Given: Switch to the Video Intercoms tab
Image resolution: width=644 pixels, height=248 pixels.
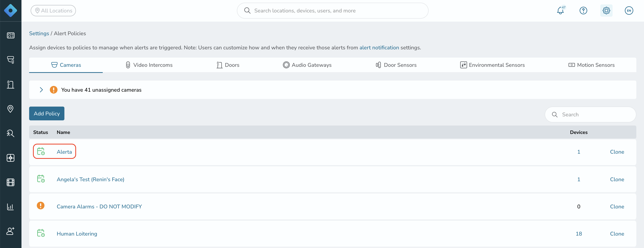Looking at the screenshot, I should [149, 65].
